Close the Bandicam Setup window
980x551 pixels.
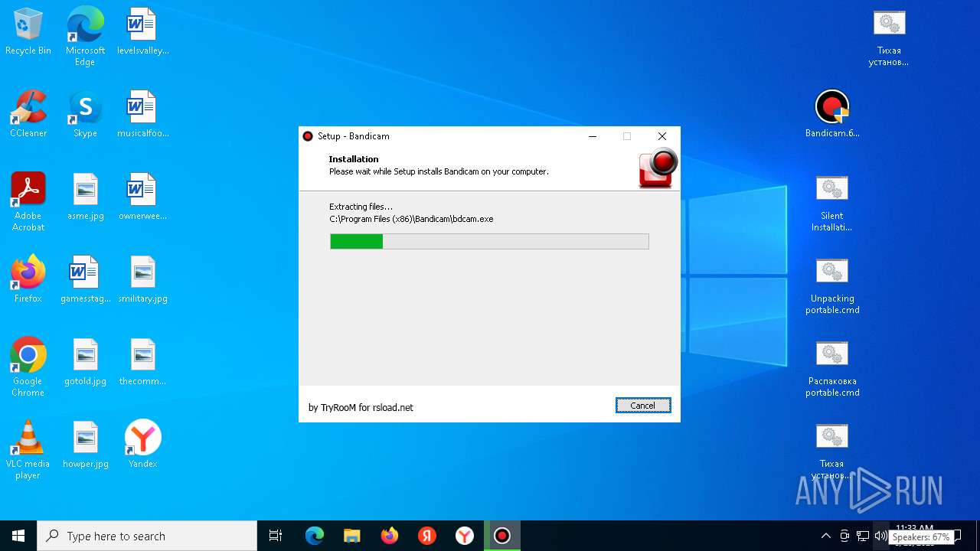pos(662,136)
